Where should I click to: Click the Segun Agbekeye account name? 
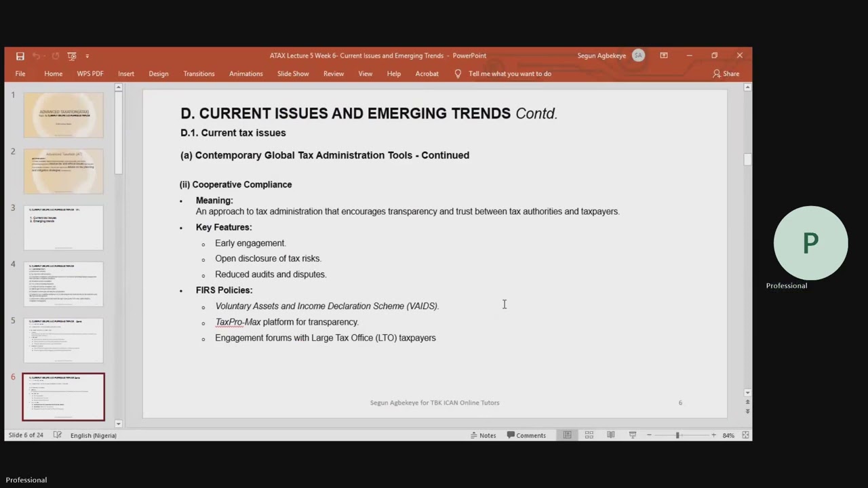tap(601, 56)
